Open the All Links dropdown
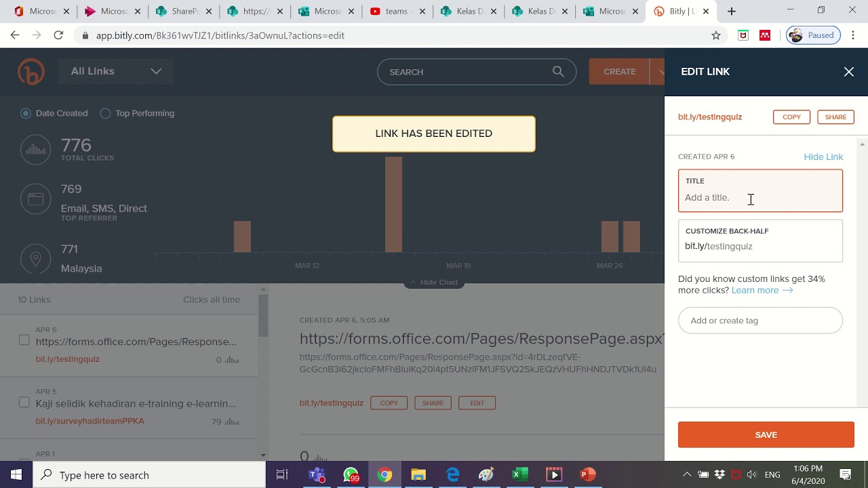This screenshot has height=488, width=868. point(115,71)
